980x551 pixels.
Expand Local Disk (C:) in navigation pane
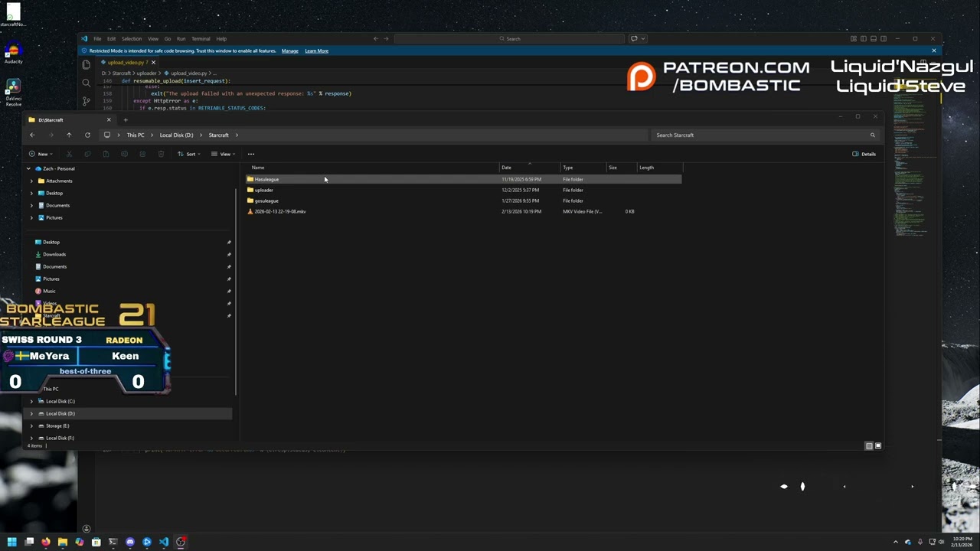pos(31,401)
